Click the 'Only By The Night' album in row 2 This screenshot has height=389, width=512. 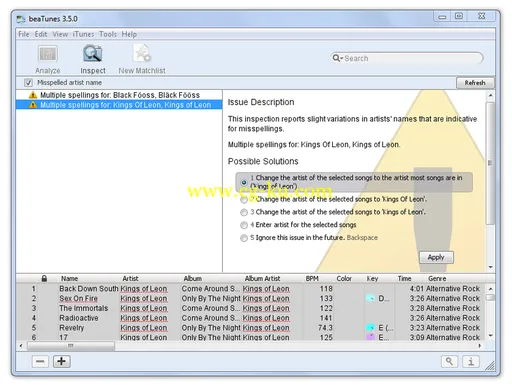211,298
